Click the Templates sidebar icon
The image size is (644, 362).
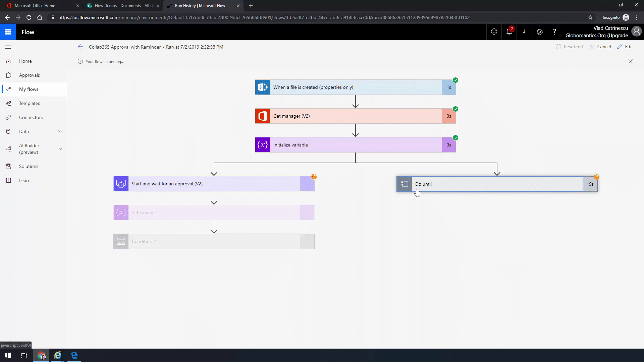[8, 103]
